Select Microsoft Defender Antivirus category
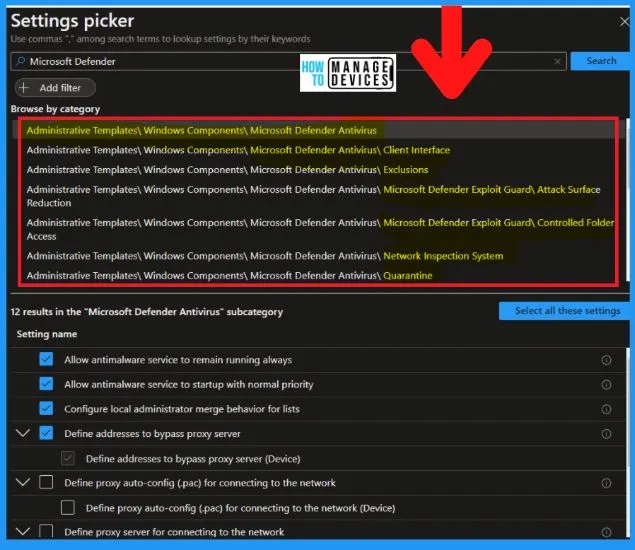Viewport: 635px width, 550px height. pos(201,130)
